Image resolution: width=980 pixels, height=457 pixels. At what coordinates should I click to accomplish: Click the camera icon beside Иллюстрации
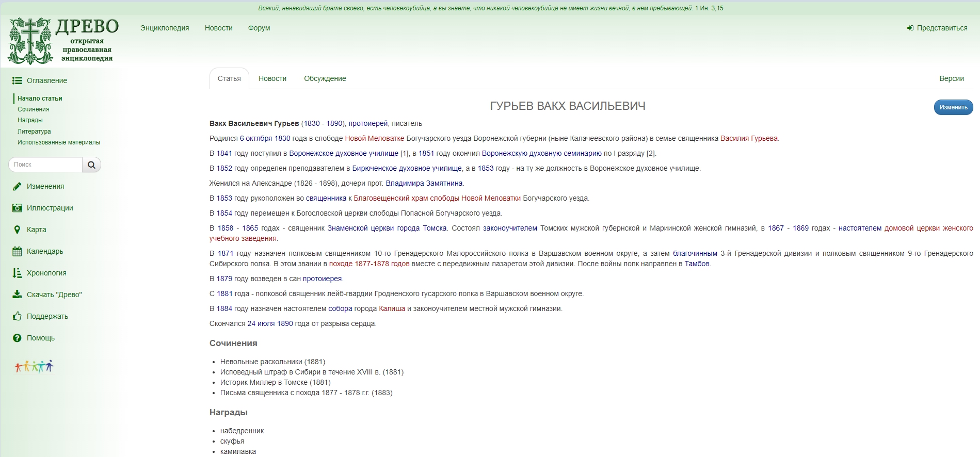(x=17, y=208)
